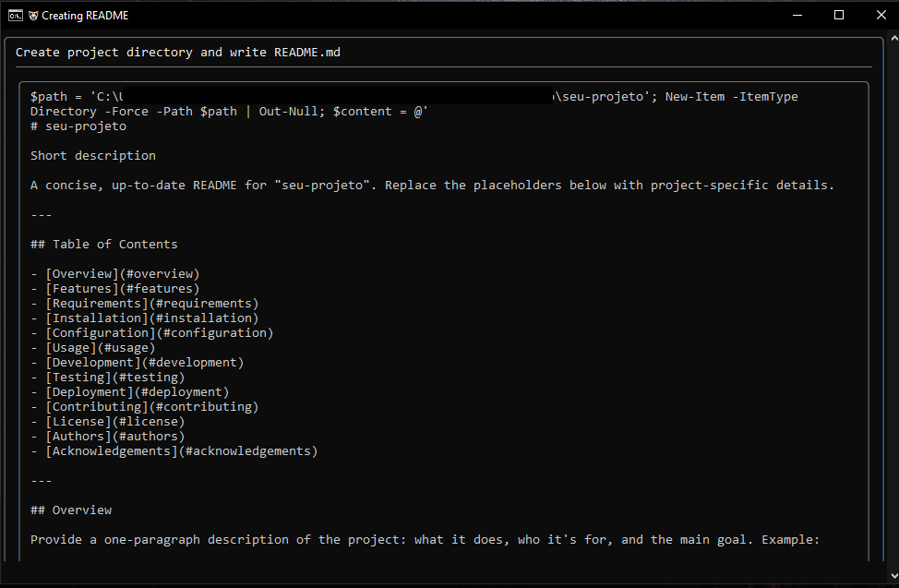Image resolution: width=899 pixels, height=588 pixels.
Task: Click the [Overview](#overview) contents entry
Action: [122, 274]
